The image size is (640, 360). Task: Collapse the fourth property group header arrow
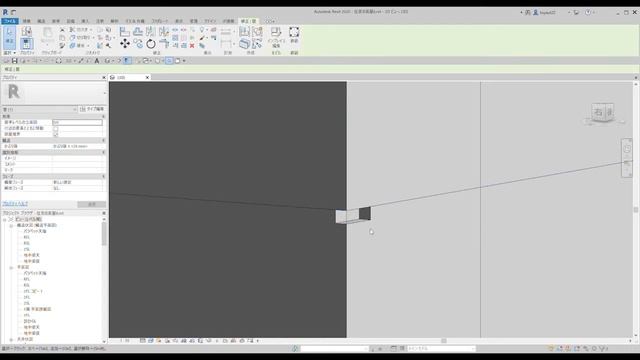coord(104,176)
